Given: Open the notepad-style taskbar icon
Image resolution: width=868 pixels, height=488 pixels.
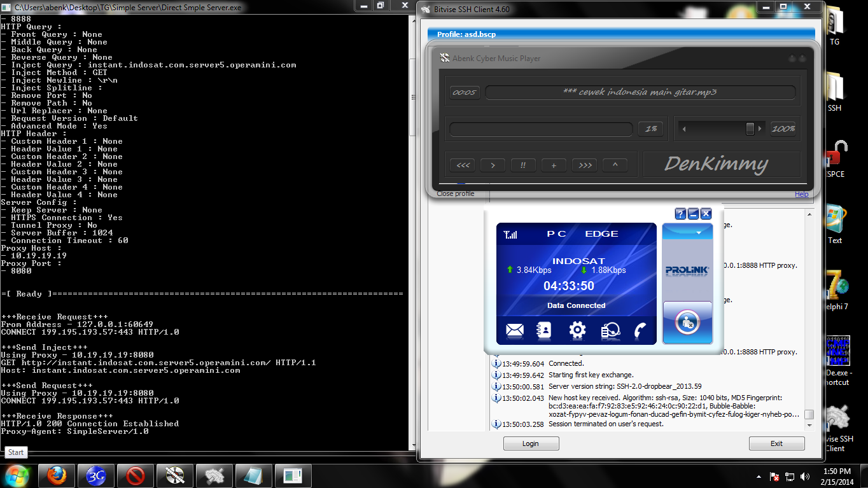Looking at the screenshot, I should coord(254,475).
